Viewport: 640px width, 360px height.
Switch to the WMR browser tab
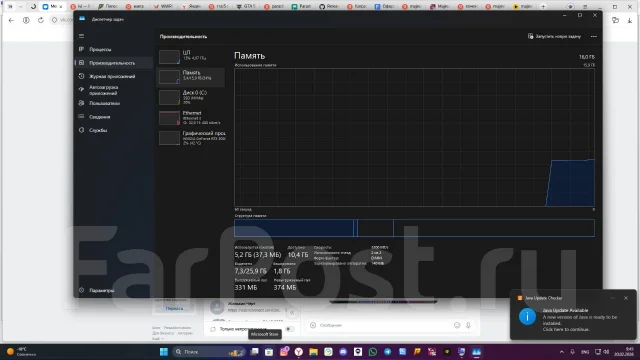tap(163, 7)
